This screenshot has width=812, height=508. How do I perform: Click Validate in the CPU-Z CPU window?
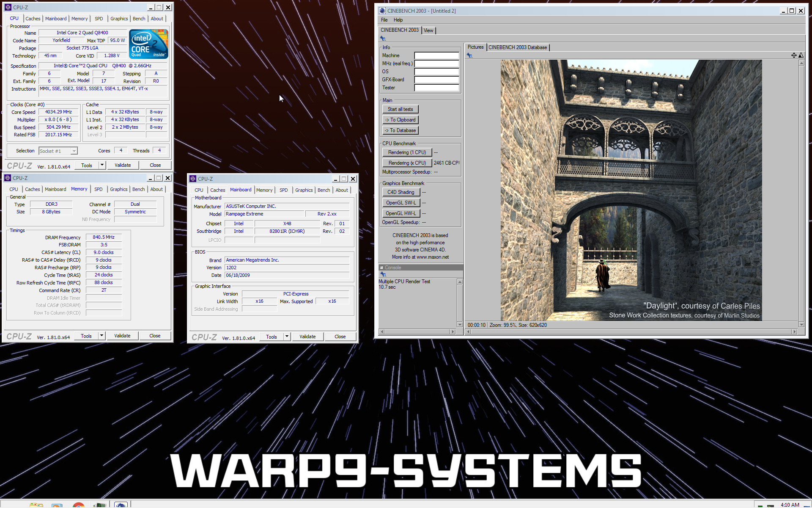123,165
